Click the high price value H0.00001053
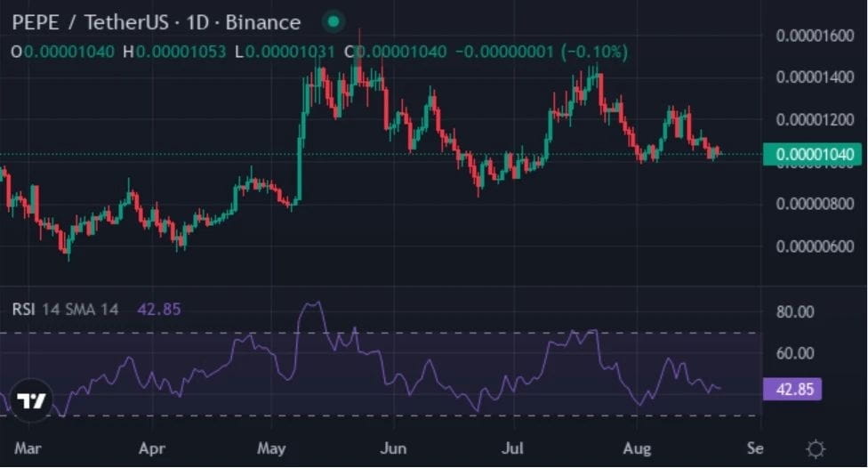Viewport: 868px width, 468px height. coord(174,52)
